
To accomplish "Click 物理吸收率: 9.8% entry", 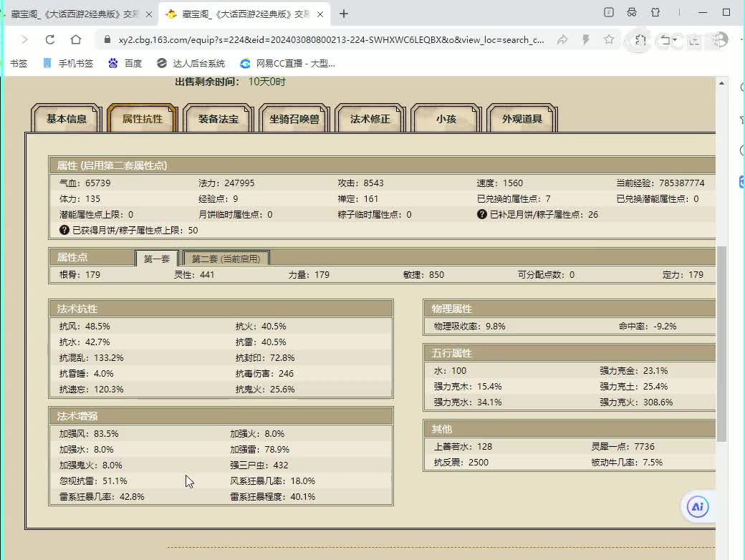I will pos(469,327).
